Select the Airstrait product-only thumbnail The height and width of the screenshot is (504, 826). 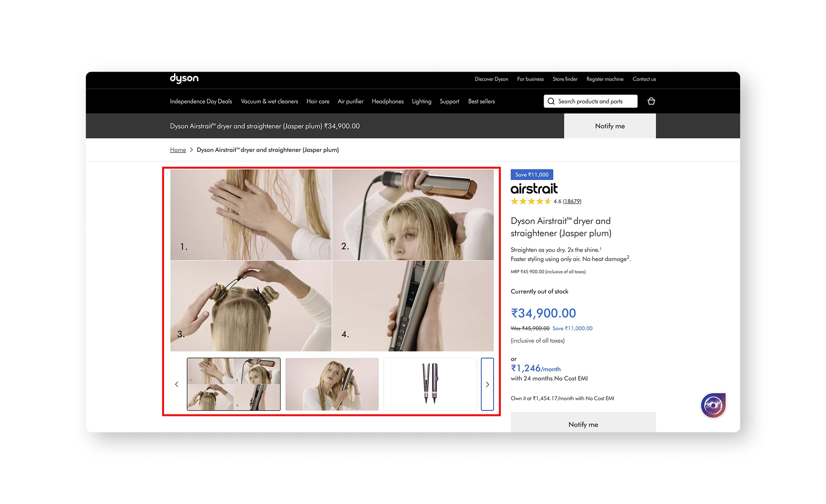pos(430,384)
